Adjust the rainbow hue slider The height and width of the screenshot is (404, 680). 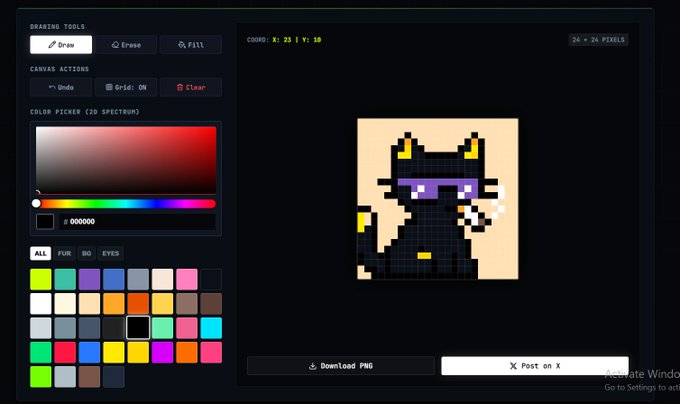coord(126,204)
